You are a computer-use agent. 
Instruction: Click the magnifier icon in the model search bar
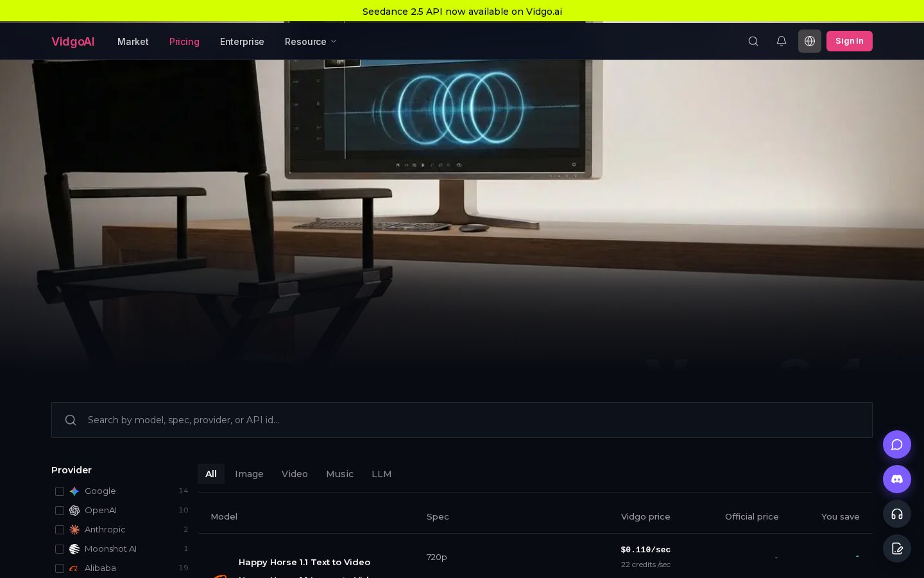coord(71,420)
